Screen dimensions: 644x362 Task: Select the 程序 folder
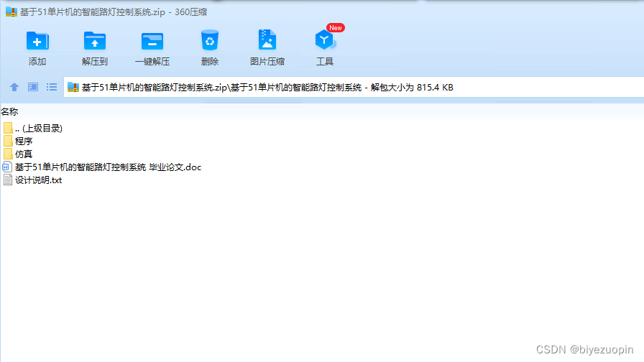tap(18, 141)
